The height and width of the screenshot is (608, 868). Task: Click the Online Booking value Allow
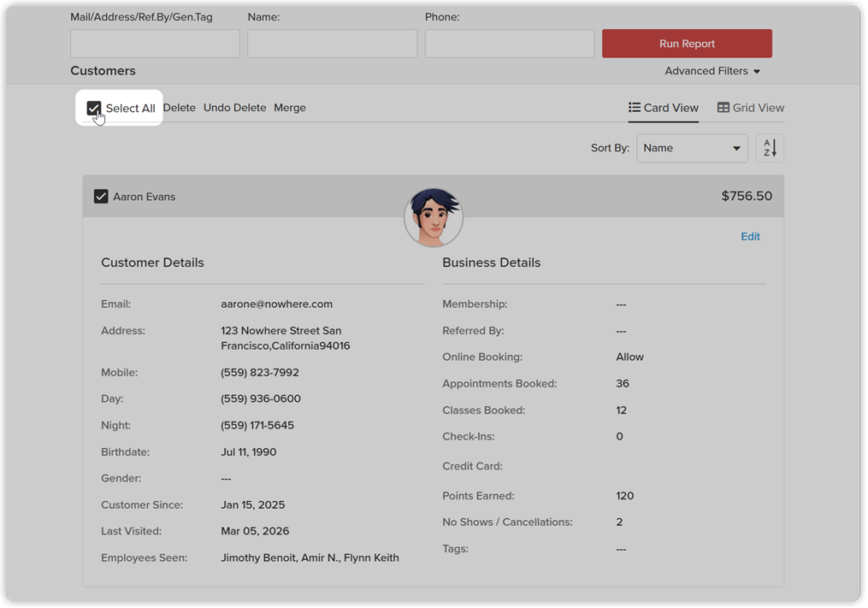[x=630, y=357]
